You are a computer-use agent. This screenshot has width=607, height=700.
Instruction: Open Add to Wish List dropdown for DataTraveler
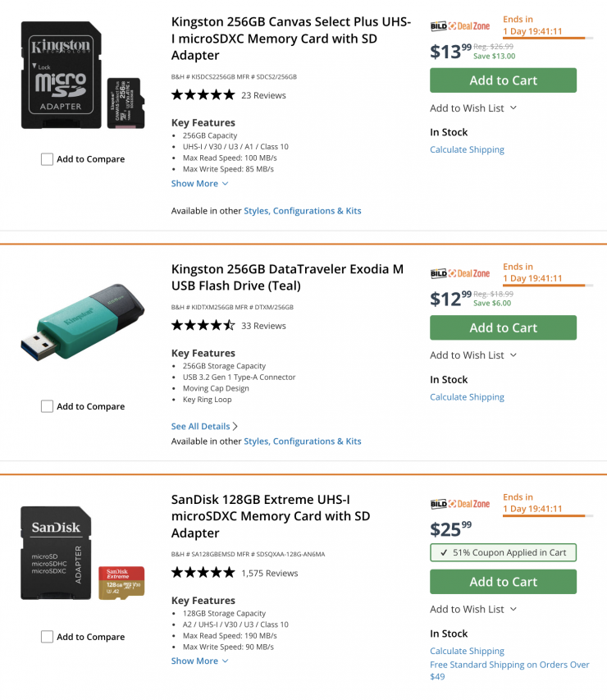(x=473, y=355)
